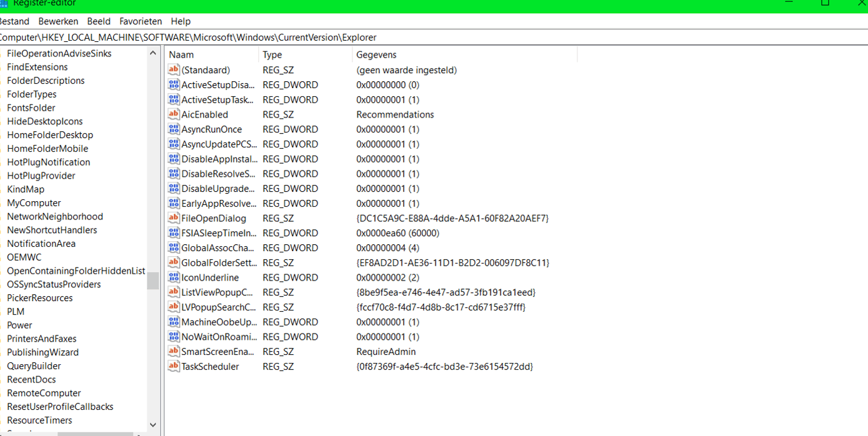
Task: Select the FolderTypes key
Action: coord(32,94)
